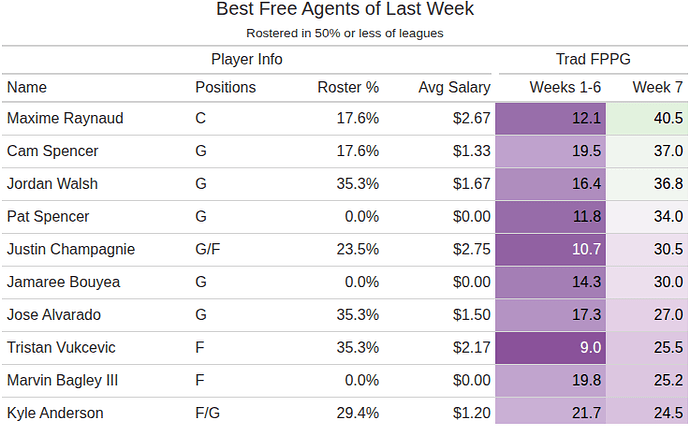Select the Roster % column header
This screenshot has height=447, width=690.
click(x=348, y=87)
